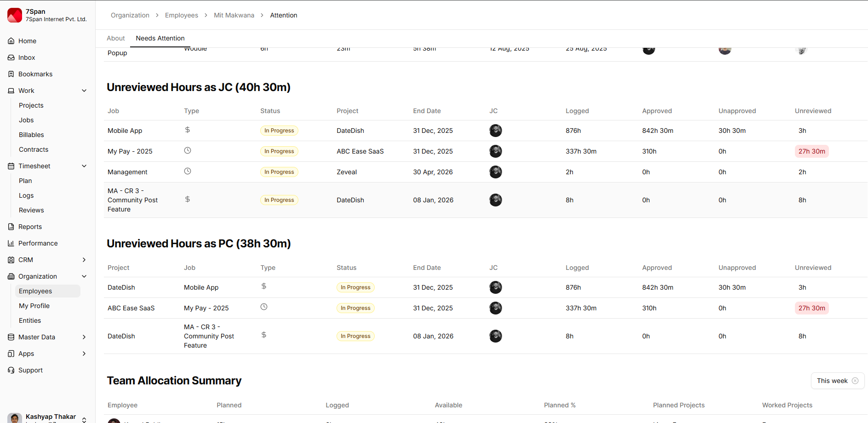Select the Needs Attention tab
The height and width of the screenshot is (423, 868).
tap(160, 38)
